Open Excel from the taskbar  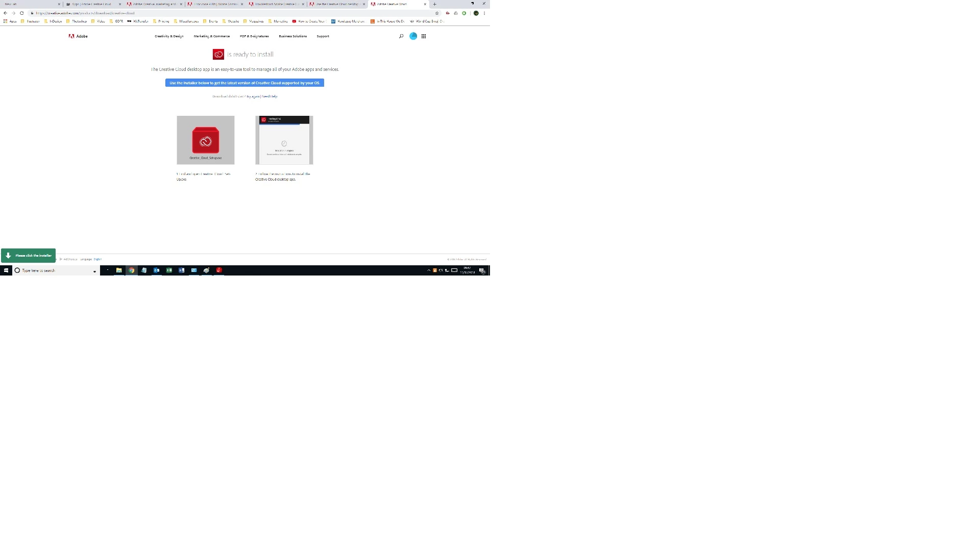point(169,270)
